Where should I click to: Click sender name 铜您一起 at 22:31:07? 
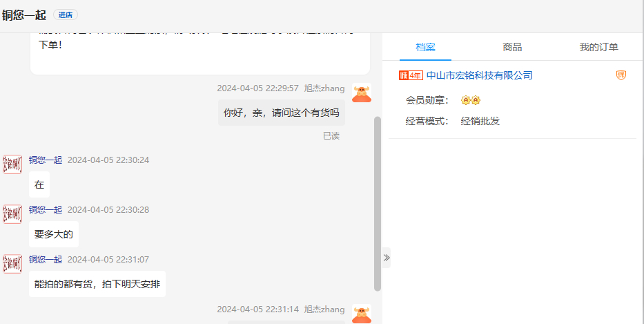[x=45, y=260]
